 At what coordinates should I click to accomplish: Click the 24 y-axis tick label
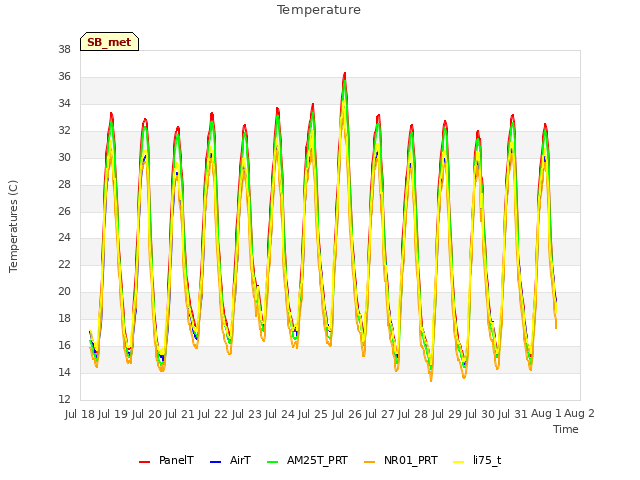[64, 238]
